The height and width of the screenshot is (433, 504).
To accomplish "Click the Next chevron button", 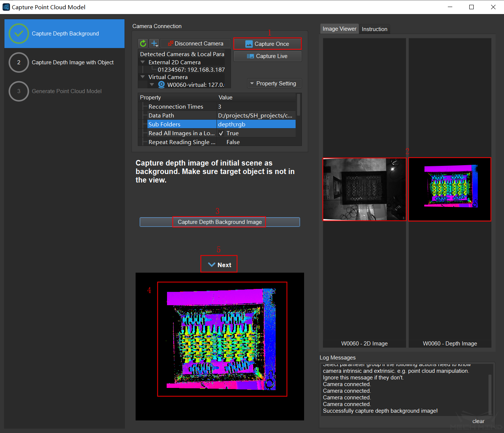I will (x=219, y=265).
